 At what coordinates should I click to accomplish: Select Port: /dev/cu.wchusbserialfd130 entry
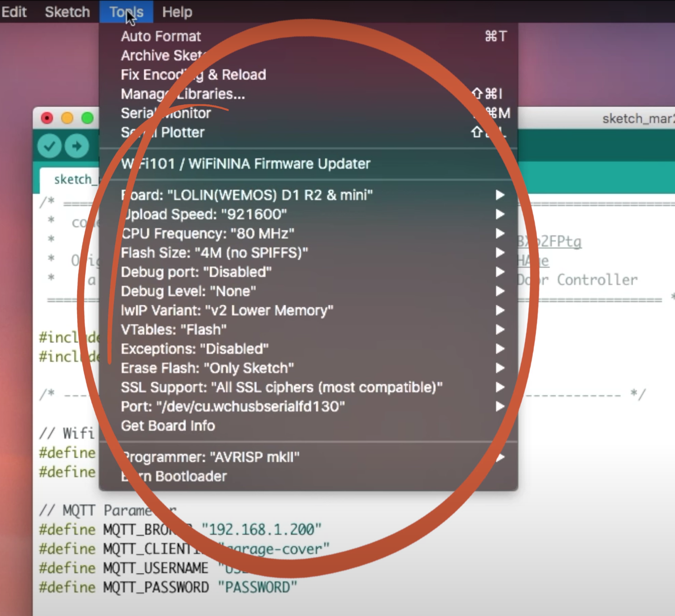(308, 406)
